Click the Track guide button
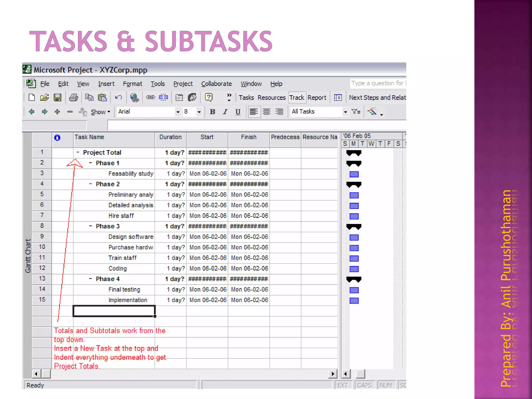The width and height of the screenshot is (532, 399). (297, 98)
